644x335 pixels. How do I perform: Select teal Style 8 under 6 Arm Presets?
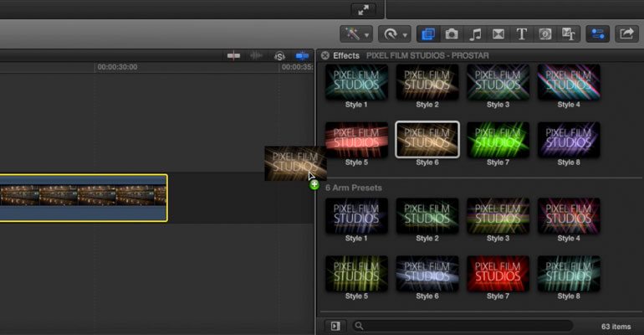coord(569,274)
